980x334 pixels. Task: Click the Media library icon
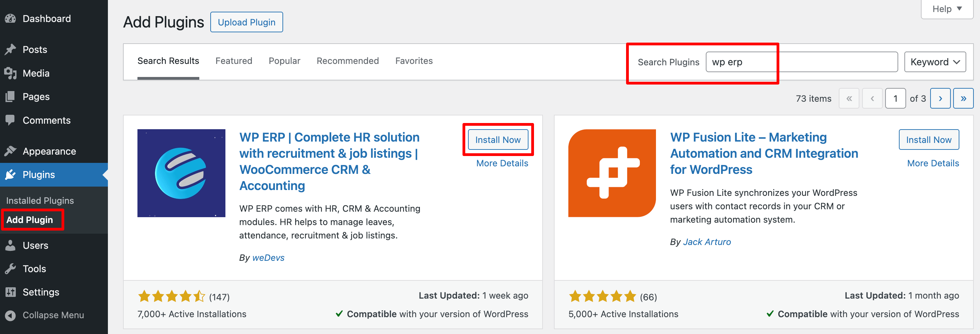(10, 73)
